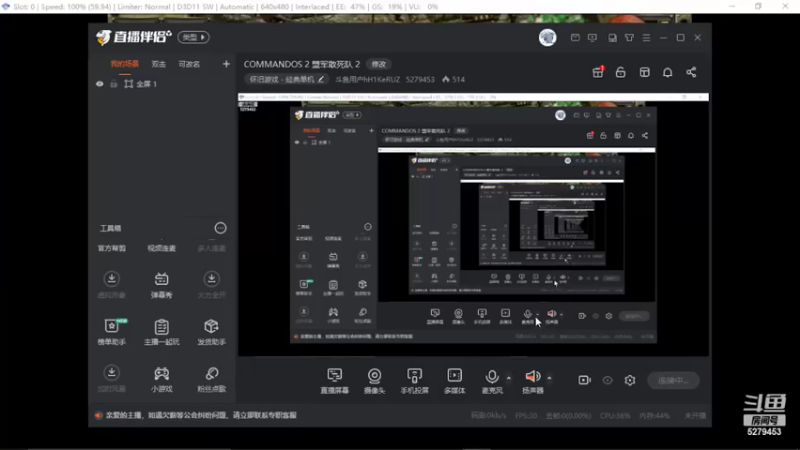Image resolution: width=800 pixels, height=450 pixels.
Task: Expand microphone options arrow
Action: point(509,378)
